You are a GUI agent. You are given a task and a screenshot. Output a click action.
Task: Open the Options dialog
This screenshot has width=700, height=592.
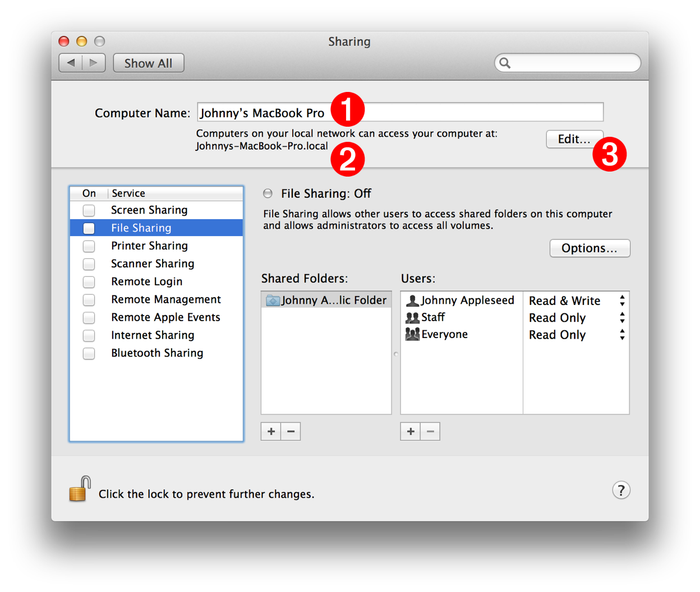tap(590, 248)
